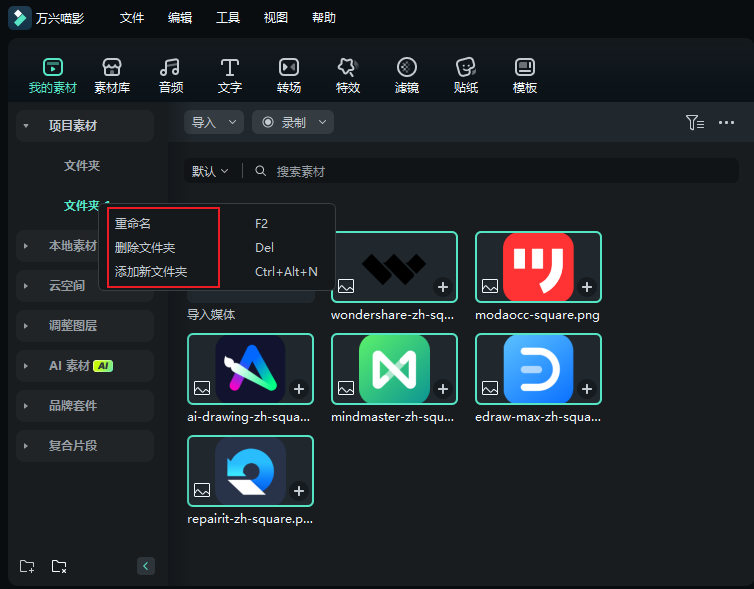The width and height of the screenshot is (754, 589).
Task: Collapse the sidebar with the arrow button
Action: coord(146,566)
